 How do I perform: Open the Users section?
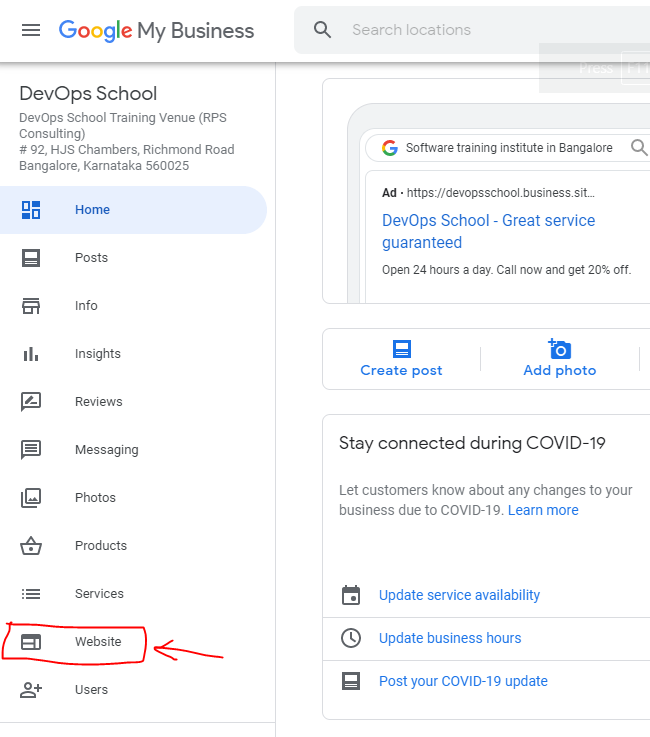pyautogui.click(x=91, y=690)
